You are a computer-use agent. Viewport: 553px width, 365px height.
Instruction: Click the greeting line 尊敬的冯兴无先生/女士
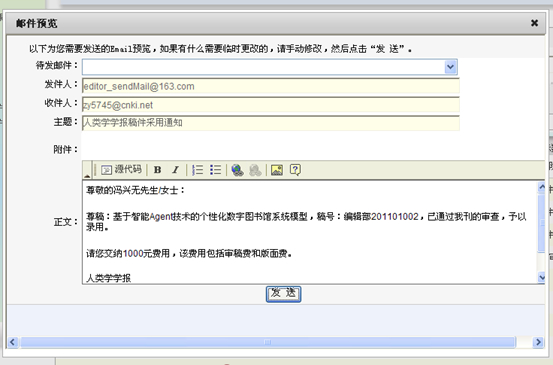[x=135, y=190]
